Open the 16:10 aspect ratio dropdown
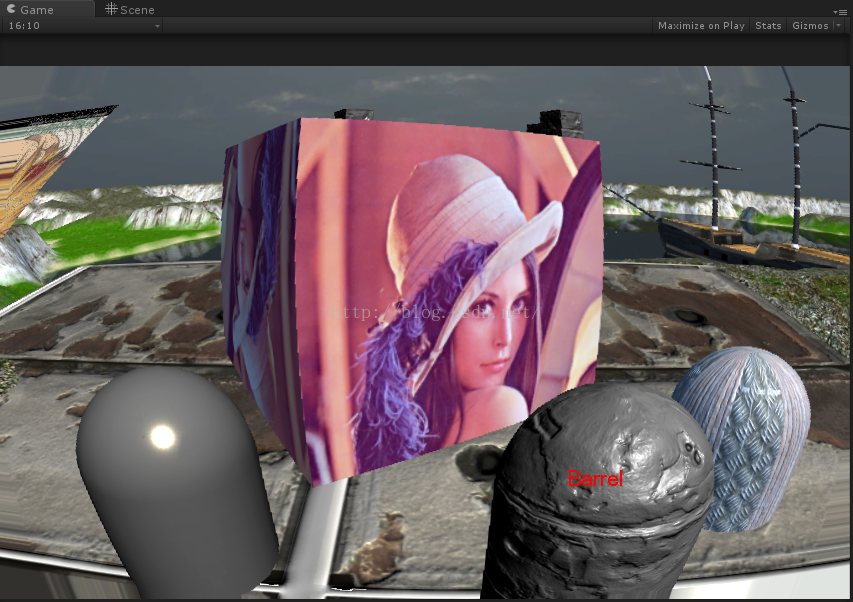 coord(82,26)
